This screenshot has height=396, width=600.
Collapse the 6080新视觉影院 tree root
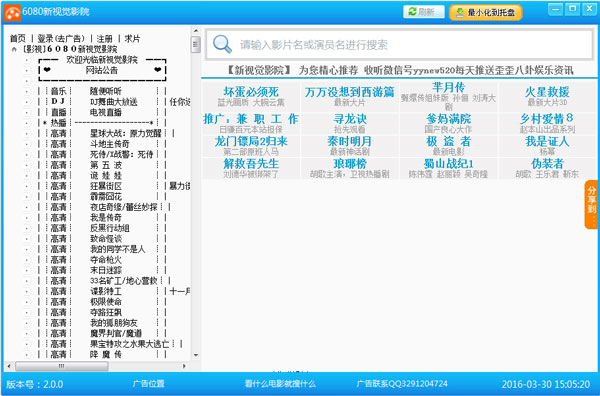point(15,49)
